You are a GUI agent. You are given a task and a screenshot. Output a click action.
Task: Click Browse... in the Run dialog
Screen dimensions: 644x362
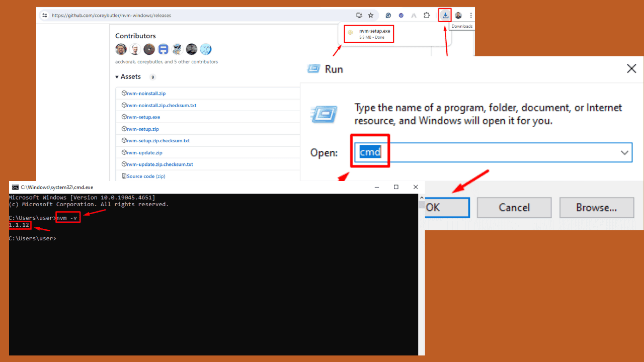click(596, 207)
